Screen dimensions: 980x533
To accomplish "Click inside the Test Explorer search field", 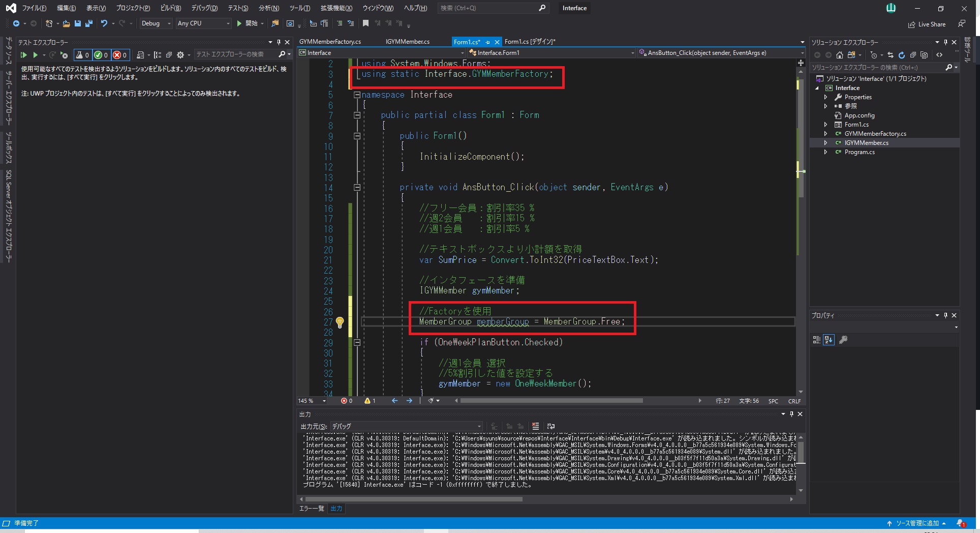I will pos(229,54).
